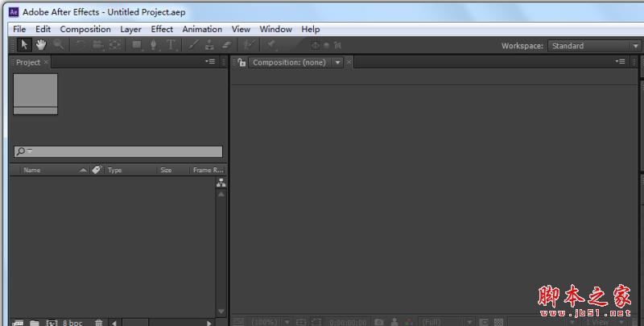Select the Puppet Pin tool
The width and height of the screenshot is (644, 326).
(x=270, y=45)
